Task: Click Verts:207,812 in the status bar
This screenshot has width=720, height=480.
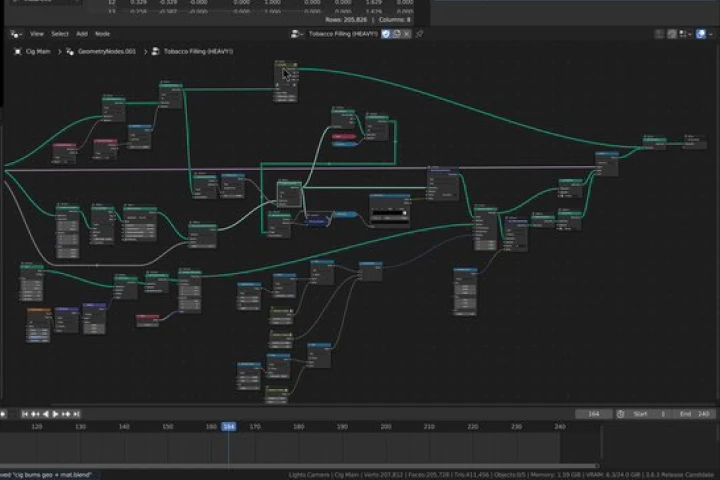Action: point(383,475)
